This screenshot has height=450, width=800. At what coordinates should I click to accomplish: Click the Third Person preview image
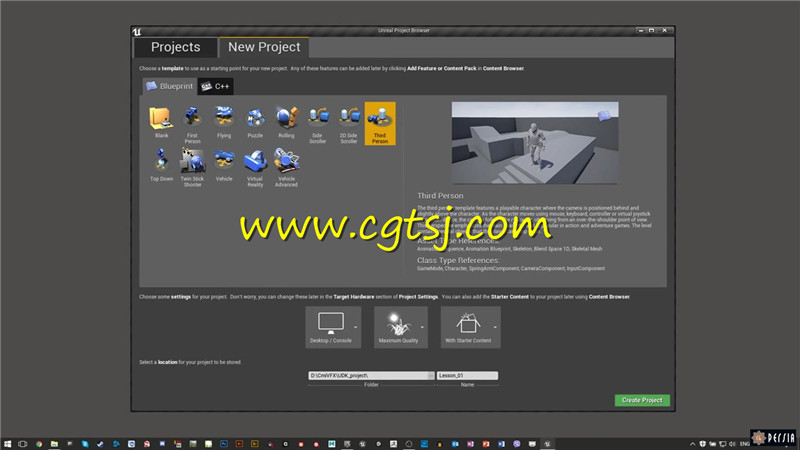535,143
